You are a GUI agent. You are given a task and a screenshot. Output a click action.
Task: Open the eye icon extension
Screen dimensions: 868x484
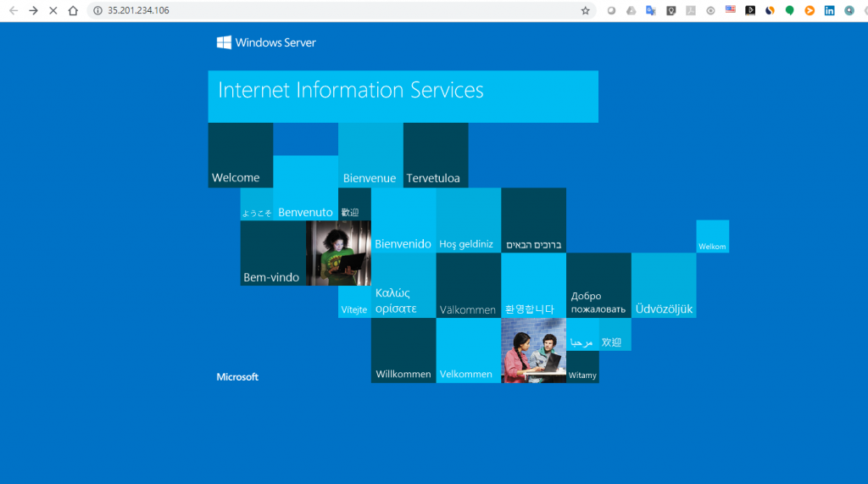point(711,10)
